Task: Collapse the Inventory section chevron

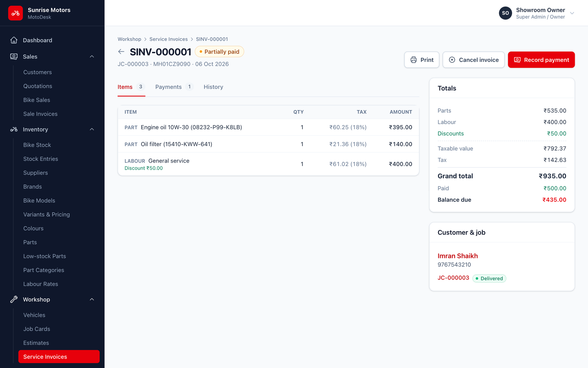Action: 92,129
